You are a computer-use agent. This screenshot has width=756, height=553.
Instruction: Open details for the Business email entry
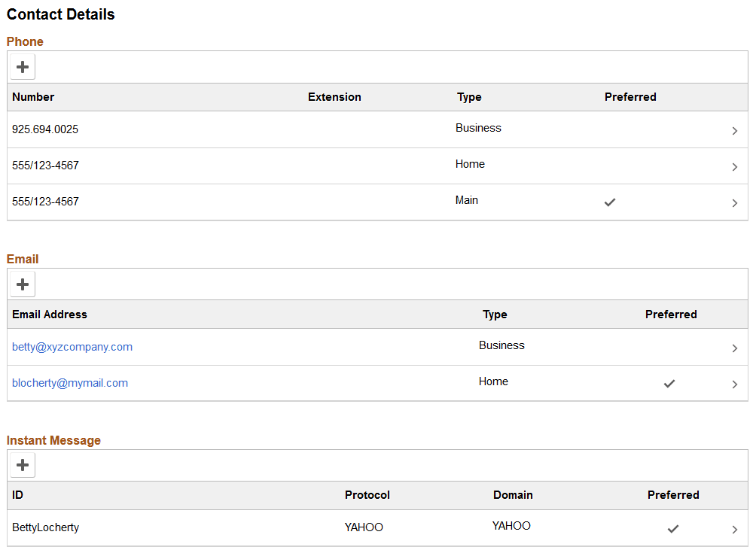click(734, 347)
